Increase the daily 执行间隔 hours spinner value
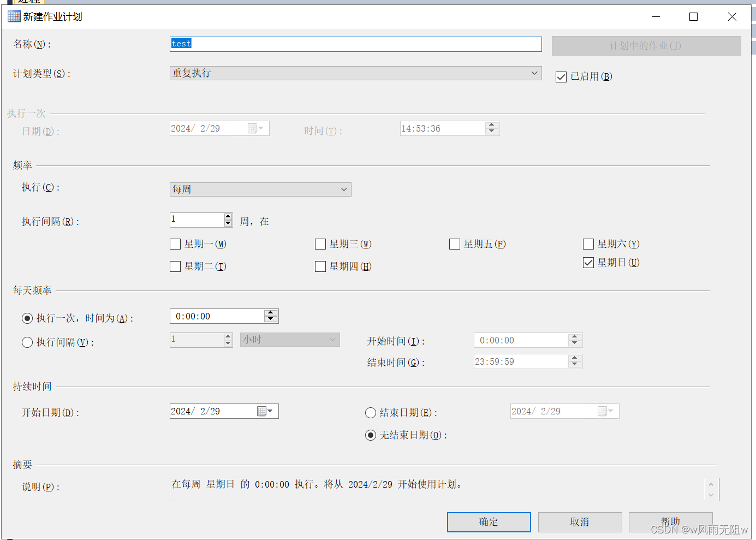 coord(228,336)
